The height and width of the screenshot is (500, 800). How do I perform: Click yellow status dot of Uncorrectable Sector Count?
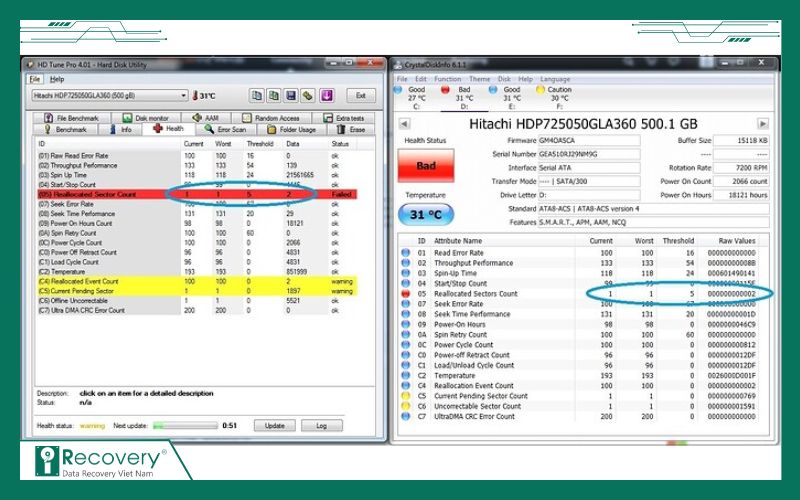pyautogui.click(x=406, y=406)
